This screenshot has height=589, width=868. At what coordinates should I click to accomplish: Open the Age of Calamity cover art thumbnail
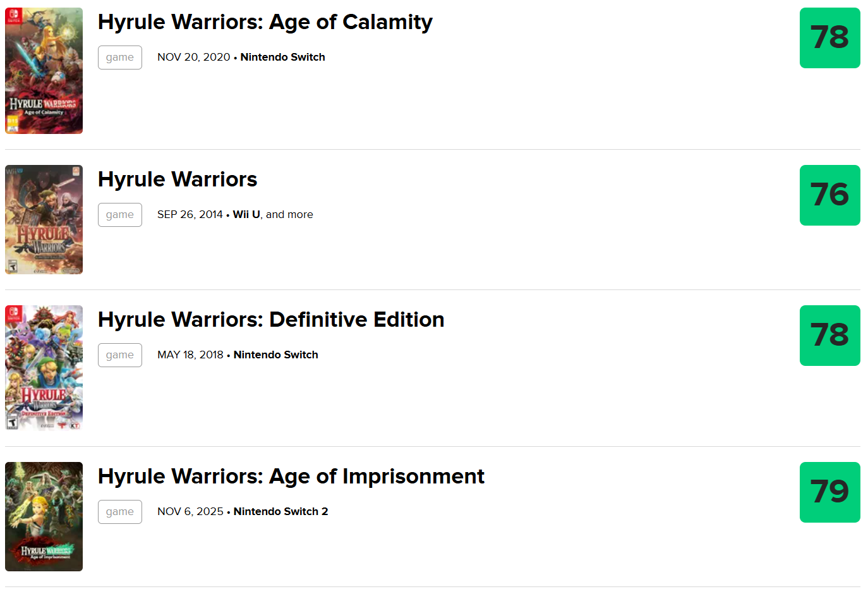click(44, 71)
